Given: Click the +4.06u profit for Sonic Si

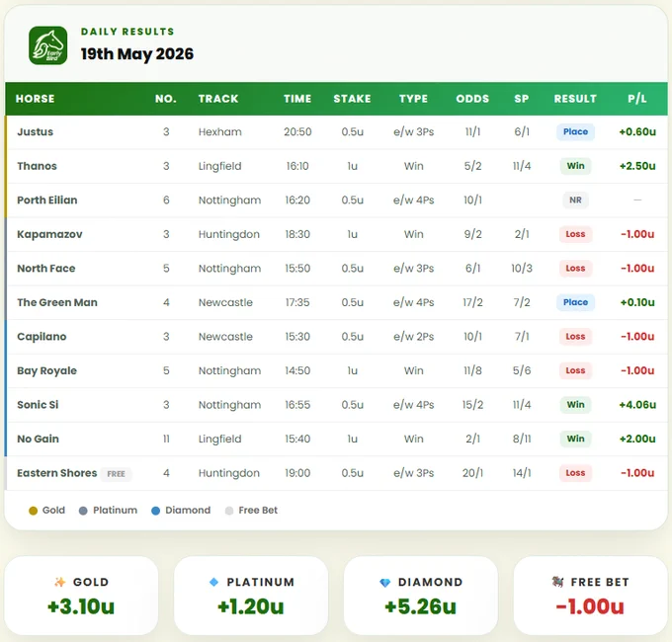Looking at the screenshot, I should (637, 405).
